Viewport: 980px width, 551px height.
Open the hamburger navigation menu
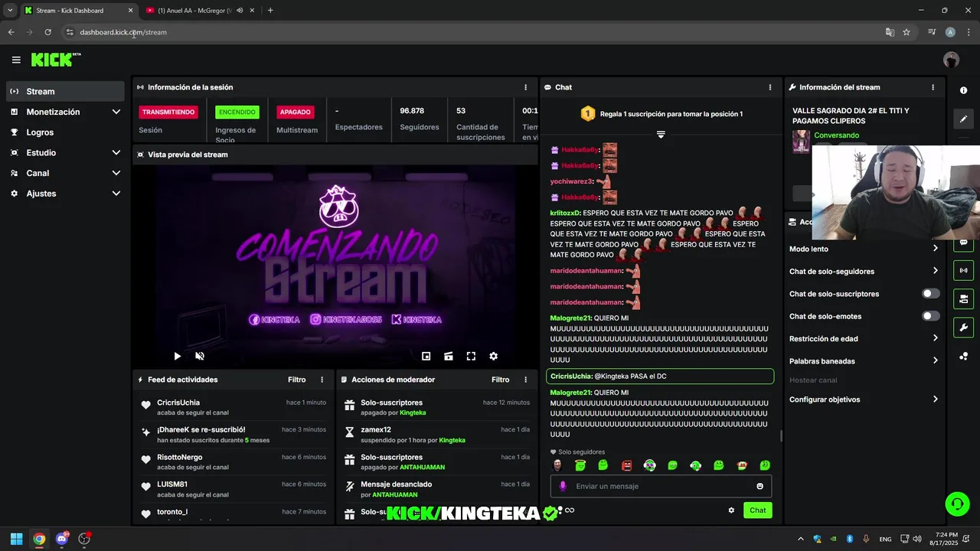pyautogui.click(x=16, y=60)
